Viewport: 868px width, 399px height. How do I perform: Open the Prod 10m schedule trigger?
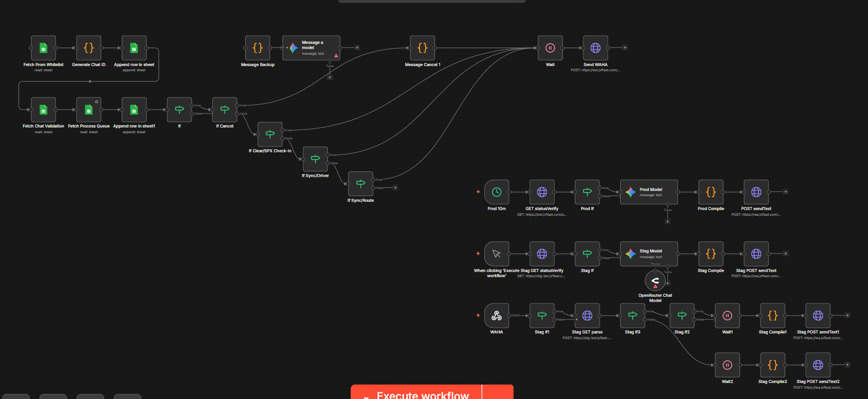click(497, 192)
